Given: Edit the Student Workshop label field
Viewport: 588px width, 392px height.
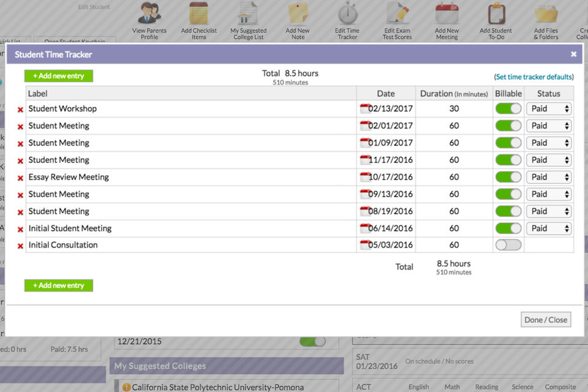Looking at the screenshot, I should 191,108.
